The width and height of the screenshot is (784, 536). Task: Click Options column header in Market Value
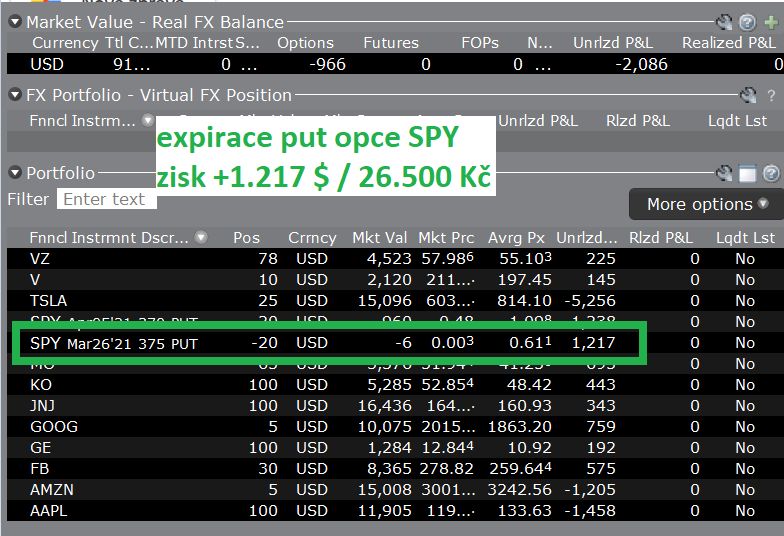coord(306,43)
